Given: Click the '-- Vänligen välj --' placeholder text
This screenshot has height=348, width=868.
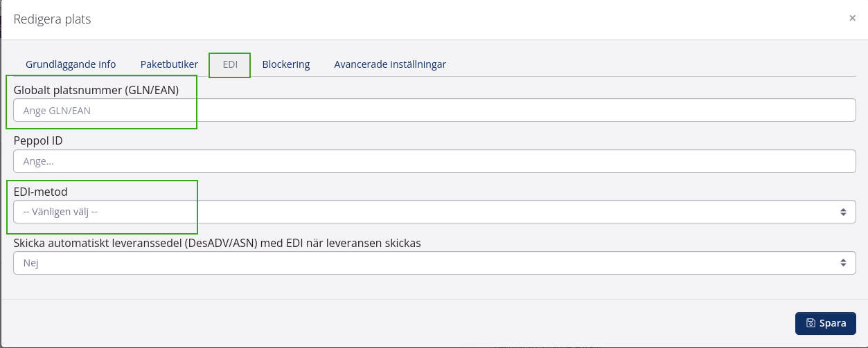Looking at the screenshot, I should [x=60, y=212].
